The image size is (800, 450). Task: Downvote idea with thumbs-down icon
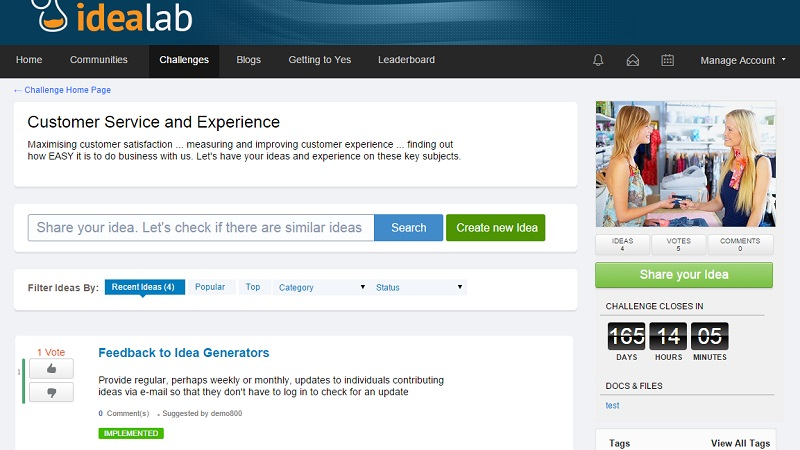pyautogui.click(x=52, y=392)
